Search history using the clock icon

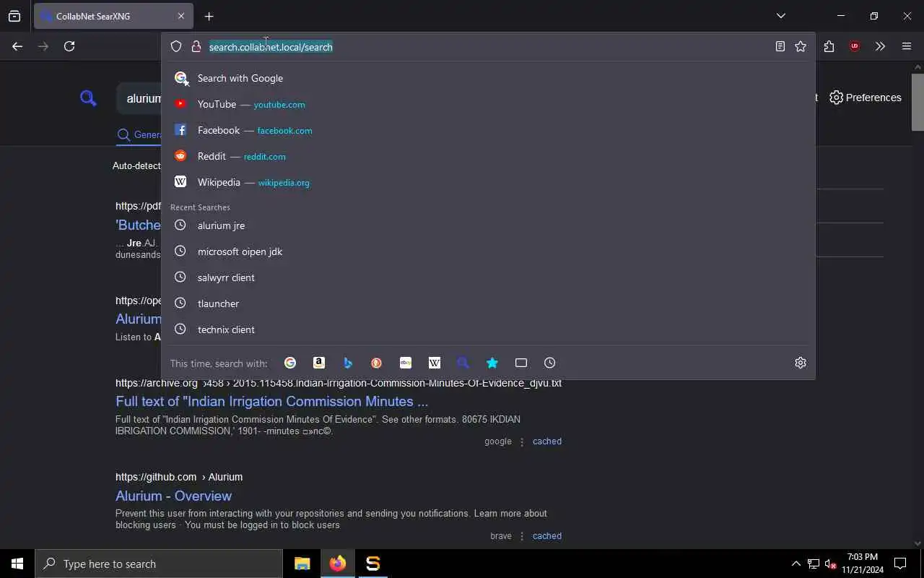point(550,363)
